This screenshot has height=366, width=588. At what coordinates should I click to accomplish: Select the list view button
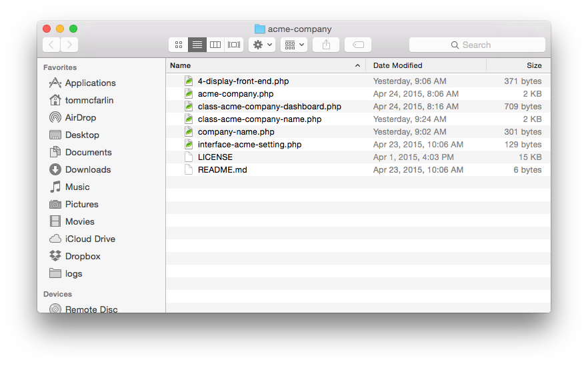point(197,45)
